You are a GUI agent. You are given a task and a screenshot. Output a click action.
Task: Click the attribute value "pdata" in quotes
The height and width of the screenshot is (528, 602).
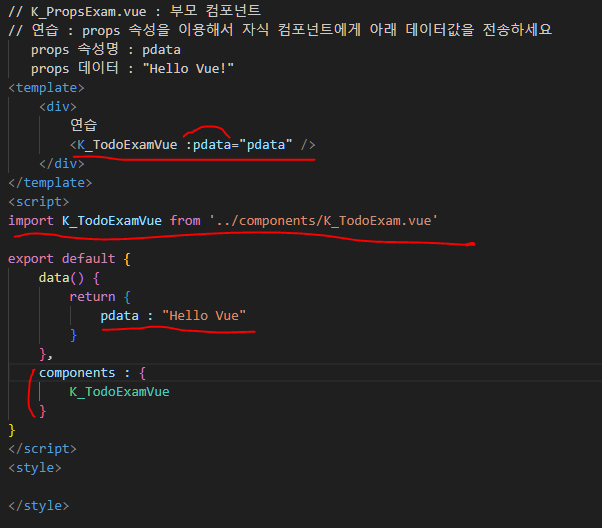(266, 145)
